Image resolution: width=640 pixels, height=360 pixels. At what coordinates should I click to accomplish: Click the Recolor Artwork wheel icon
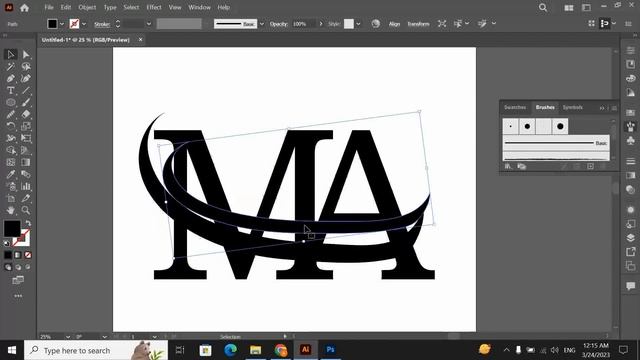pyautogui.click(x=376, y=24)
